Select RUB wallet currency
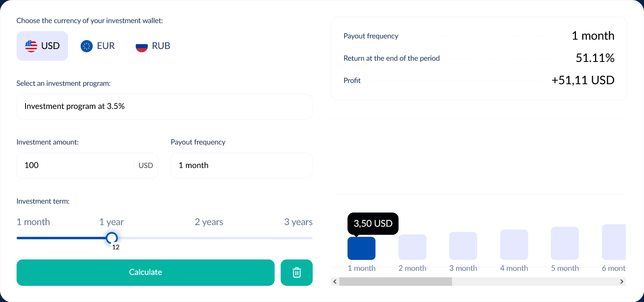Viewport: 644px width, 302px height. click(x=153, y=46)
